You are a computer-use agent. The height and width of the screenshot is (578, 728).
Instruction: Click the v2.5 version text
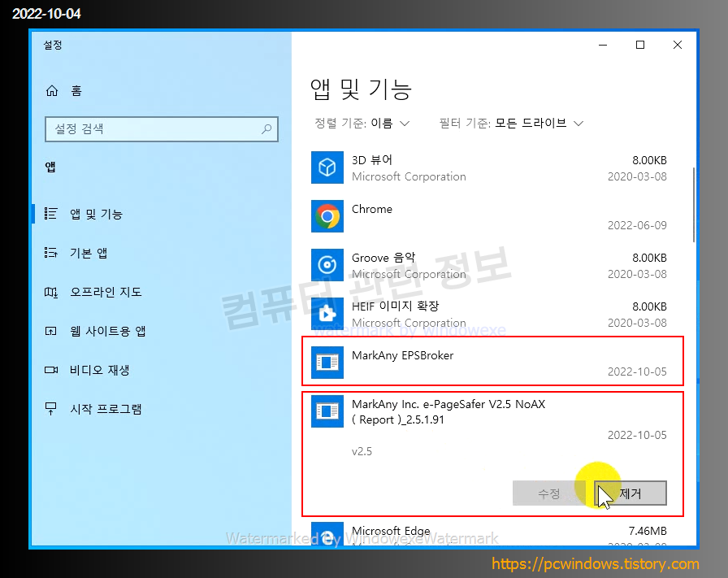click(x=362, y=451)
